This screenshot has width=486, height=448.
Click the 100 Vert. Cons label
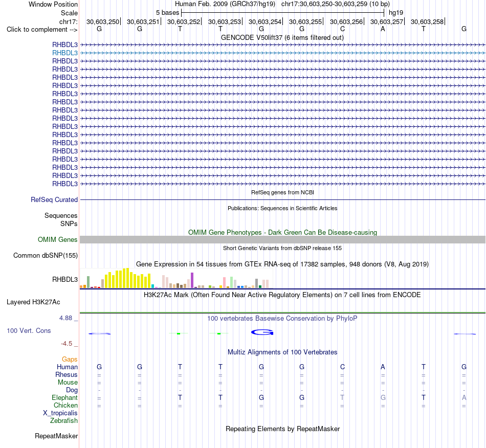[x=29, y=330]
